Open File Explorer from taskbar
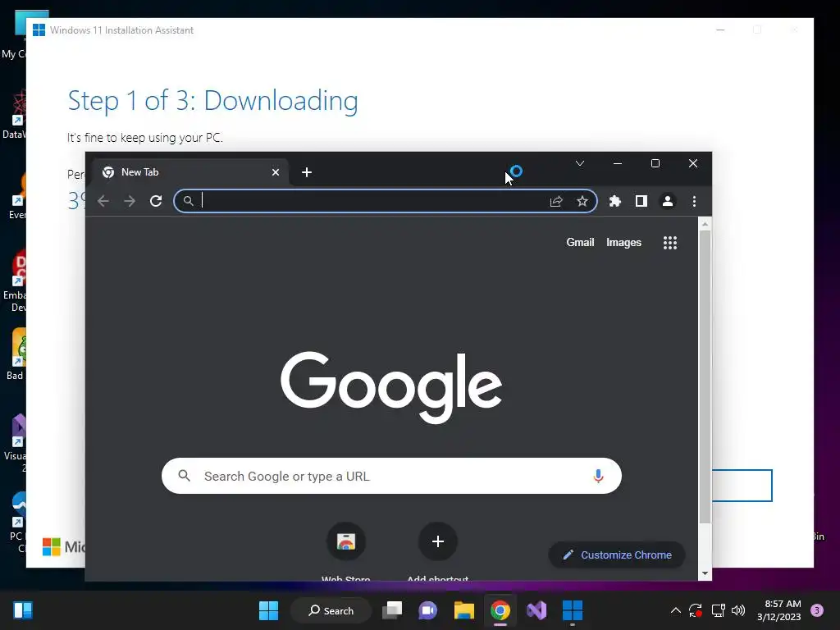Screen dimensions: 840x630 pos(464,610)
